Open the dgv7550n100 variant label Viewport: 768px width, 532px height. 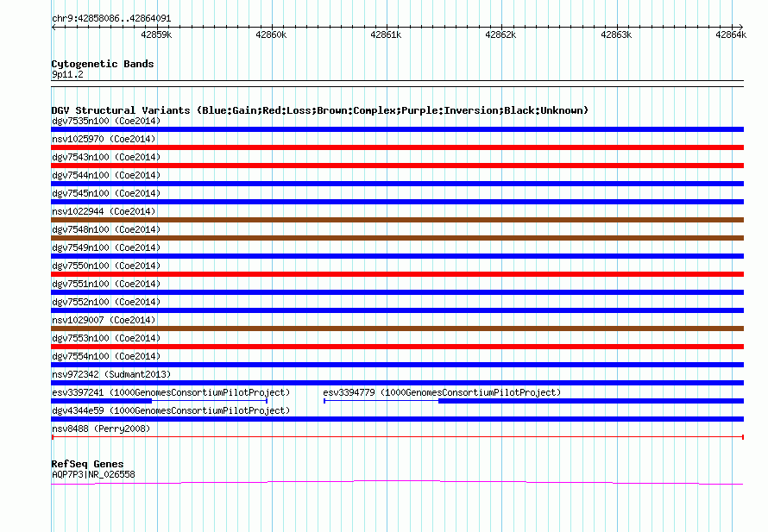[x=105, y=266]
